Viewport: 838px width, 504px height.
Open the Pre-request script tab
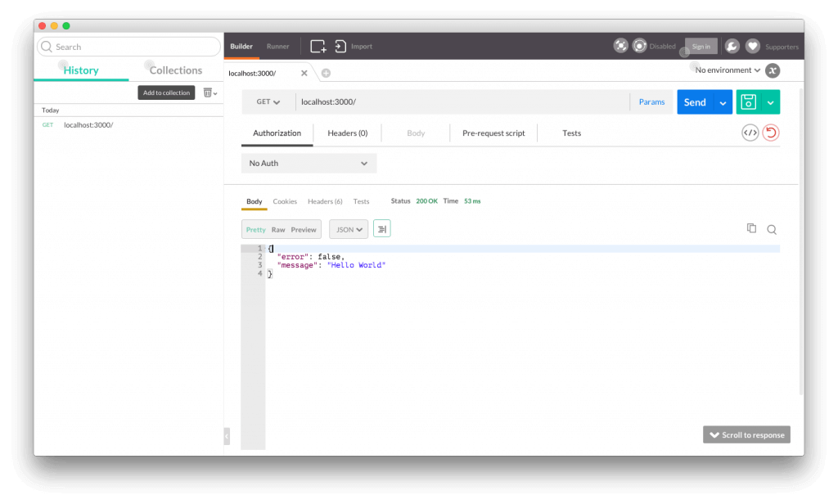[493, 133]
